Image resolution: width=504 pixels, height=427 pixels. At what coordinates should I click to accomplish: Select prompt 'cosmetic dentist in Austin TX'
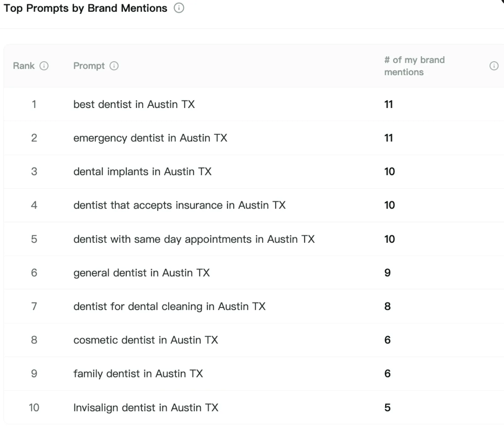point(146,340)
